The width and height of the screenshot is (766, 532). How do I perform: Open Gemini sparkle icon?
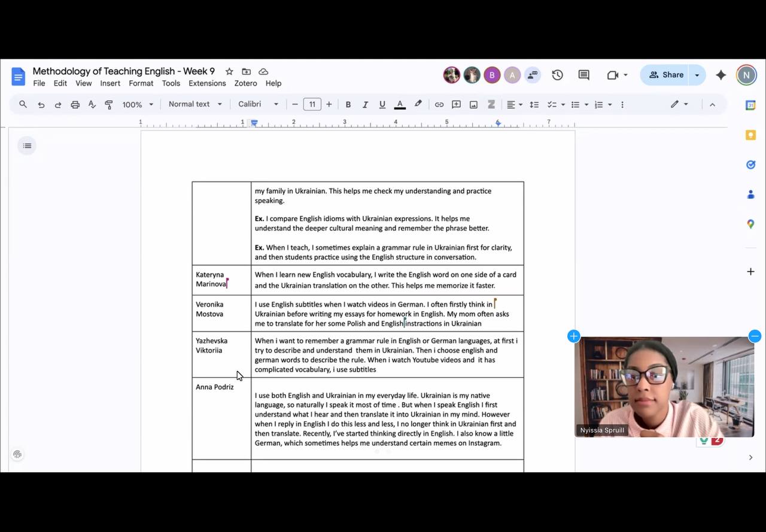point(721,75)
